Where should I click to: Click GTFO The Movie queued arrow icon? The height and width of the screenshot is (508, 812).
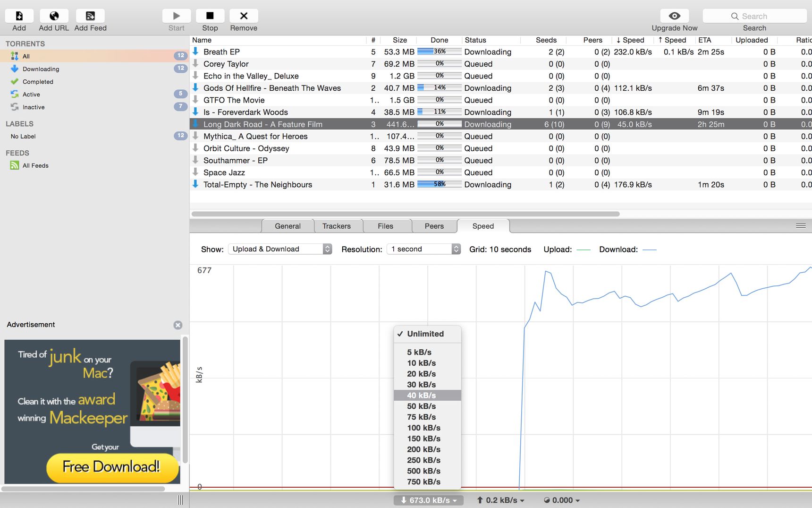click(195, 100)
